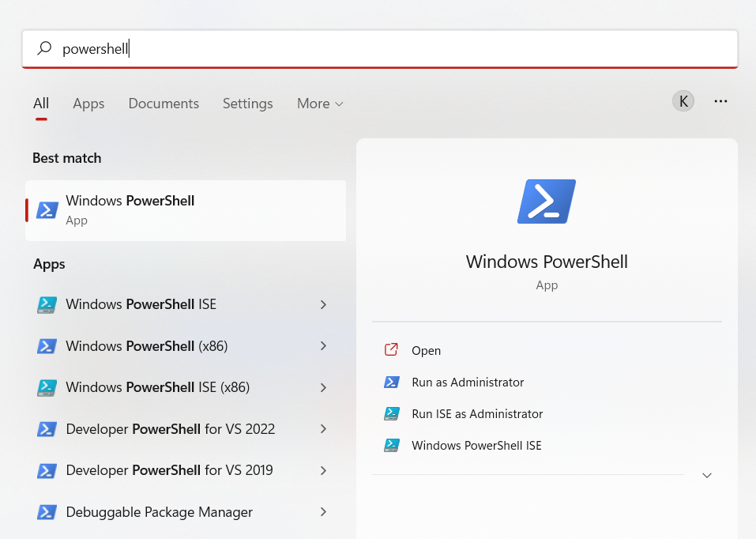Open the three-dot options menu
The image size is (756, 539).
[720, 101]
